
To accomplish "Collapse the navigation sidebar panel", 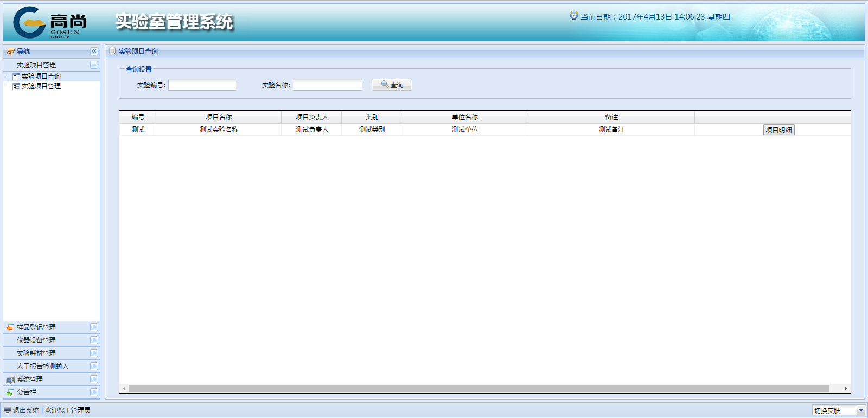I will pyautogui.click(x=94, y=51).
